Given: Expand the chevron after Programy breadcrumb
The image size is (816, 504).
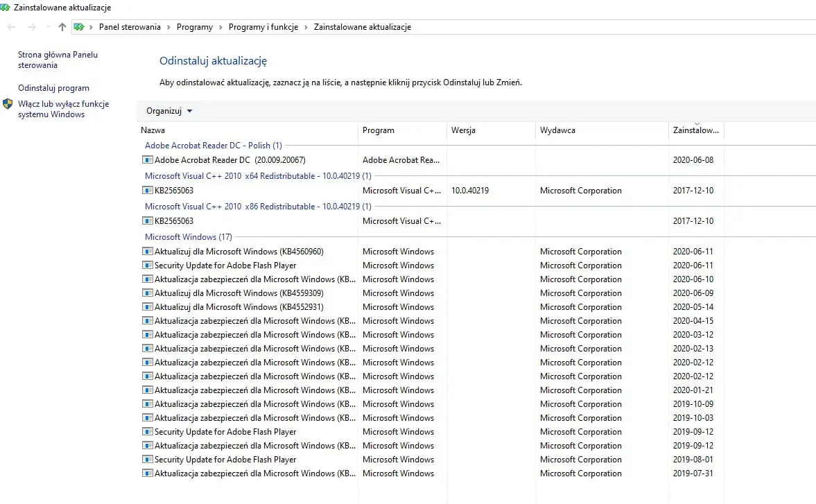Looking at the screenshot, I should tap(220, 27).
